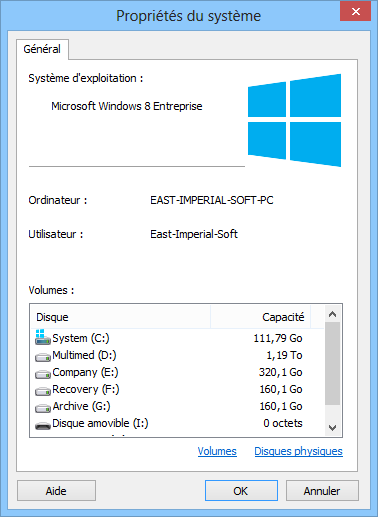378x517 pixels.
Task: Click the East-Imperial-Soft user name
Action: (x=194, y=234)
